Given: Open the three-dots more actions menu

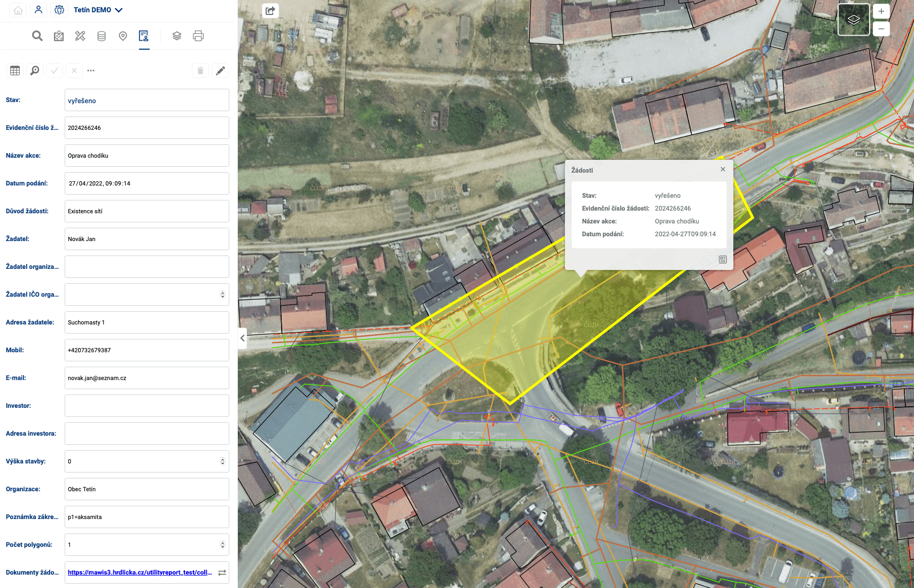Looking at the screenshot, I should click(x=91, y=71).
